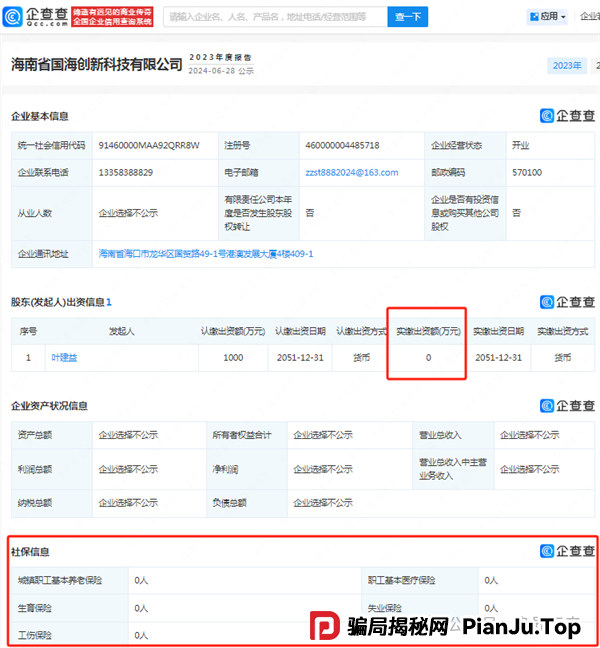Image resolution: width=600 pixels, height=648 pixels.
Task: Click unified credit code 91460000MAA92QRR8W
Action: [149, 145]
